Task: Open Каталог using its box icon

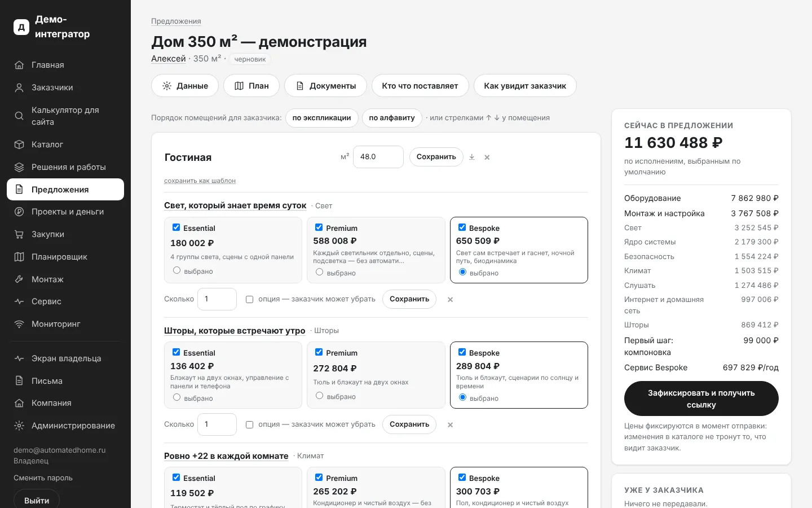Action: pos(19,144)
